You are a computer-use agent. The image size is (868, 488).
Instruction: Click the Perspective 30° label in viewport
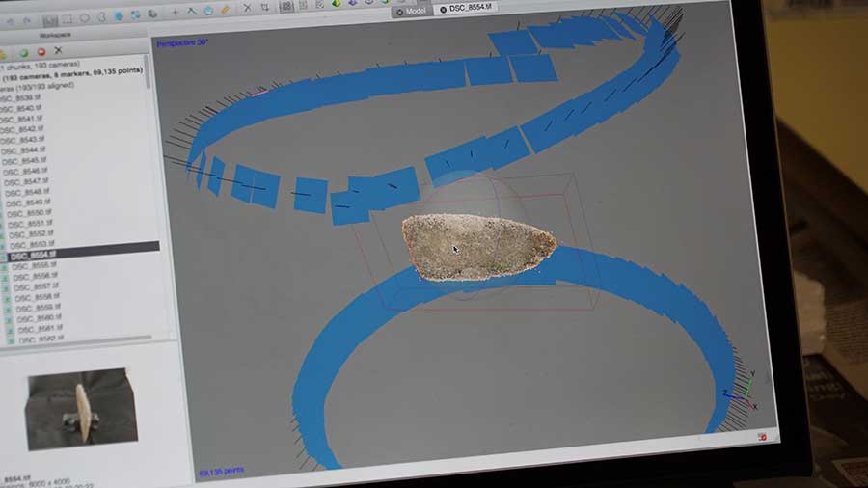point(182,42)
